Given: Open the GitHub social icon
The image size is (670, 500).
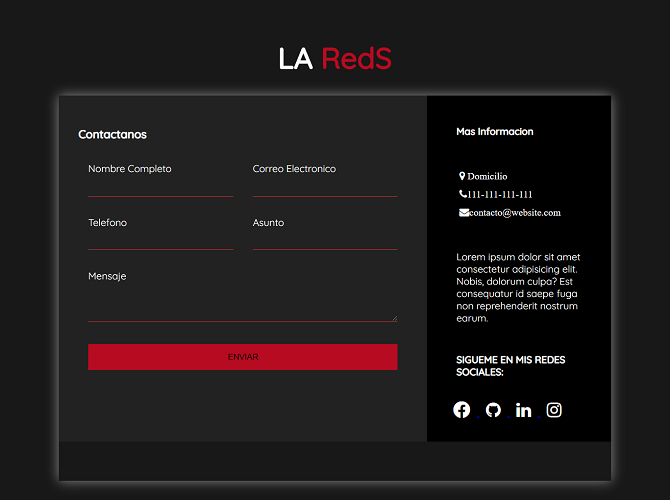Looking at the screenshot, I should coord(493,410).
